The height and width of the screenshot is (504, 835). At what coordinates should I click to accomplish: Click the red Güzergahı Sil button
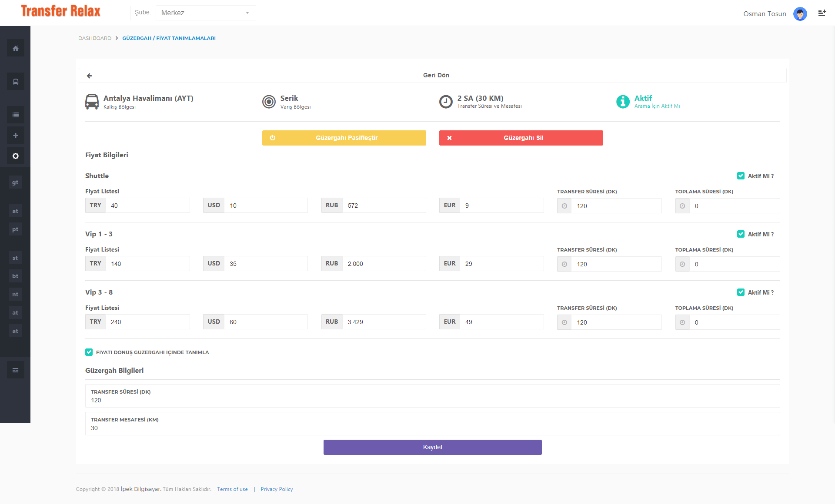click(521, 138)
